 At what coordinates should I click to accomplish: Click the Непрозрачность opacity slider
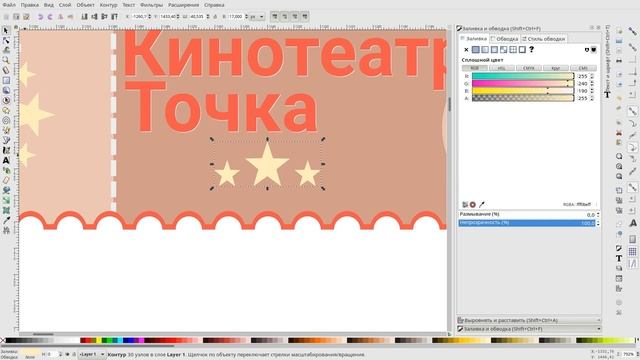pos(527,223)
